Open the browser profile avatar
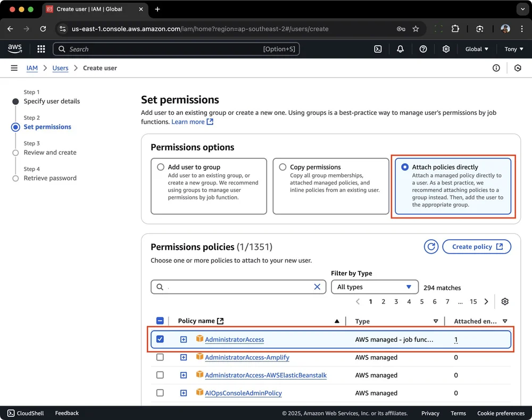The image size is (532, 420). pos(505,29)
